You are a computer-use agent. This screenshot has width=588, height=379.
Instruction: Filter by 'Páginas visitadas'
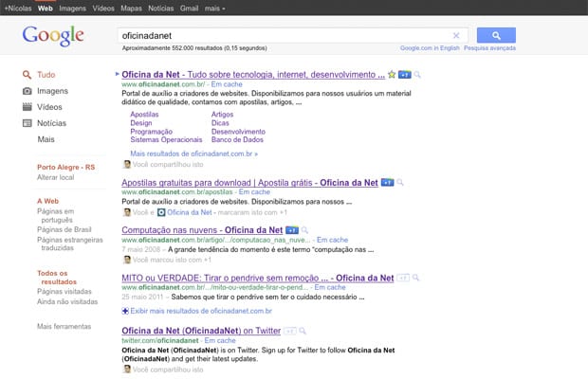64,291
